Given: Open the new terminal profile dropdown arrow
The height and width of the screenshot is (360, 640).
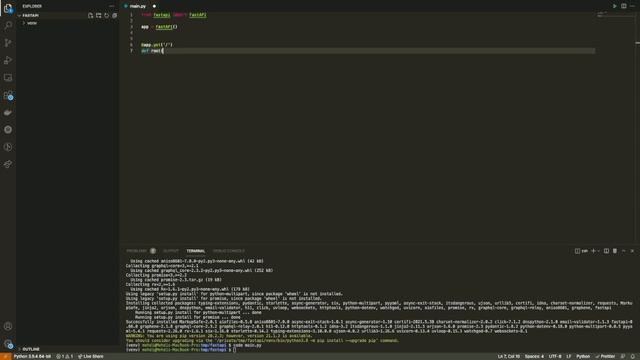Looking at the screenshot, I should [x=598, y=251].
